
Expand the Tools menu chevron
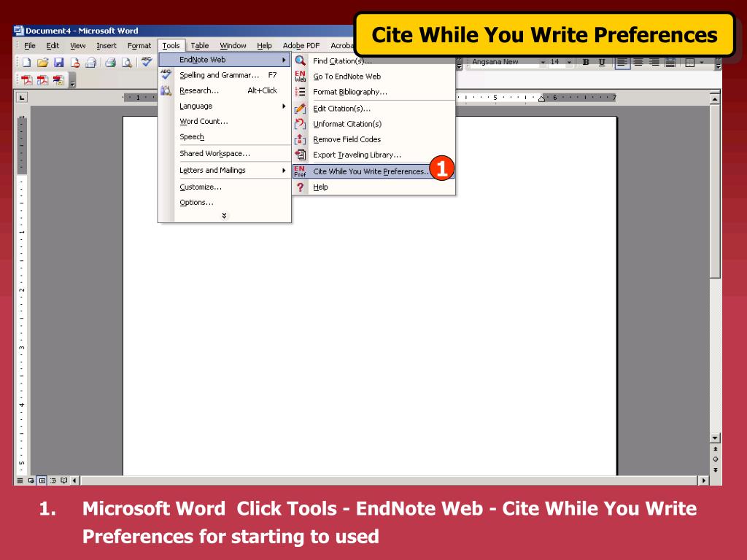224,216
